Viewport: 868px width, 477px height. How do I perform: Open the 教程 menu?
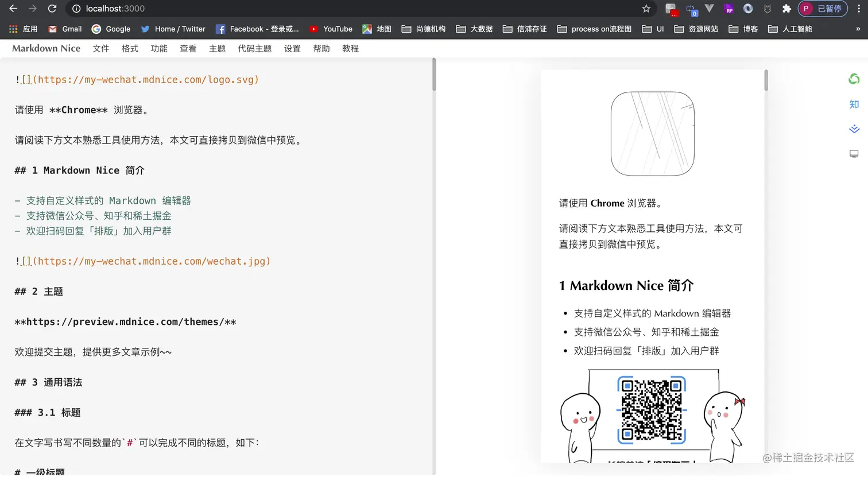(x=350, y=49)
